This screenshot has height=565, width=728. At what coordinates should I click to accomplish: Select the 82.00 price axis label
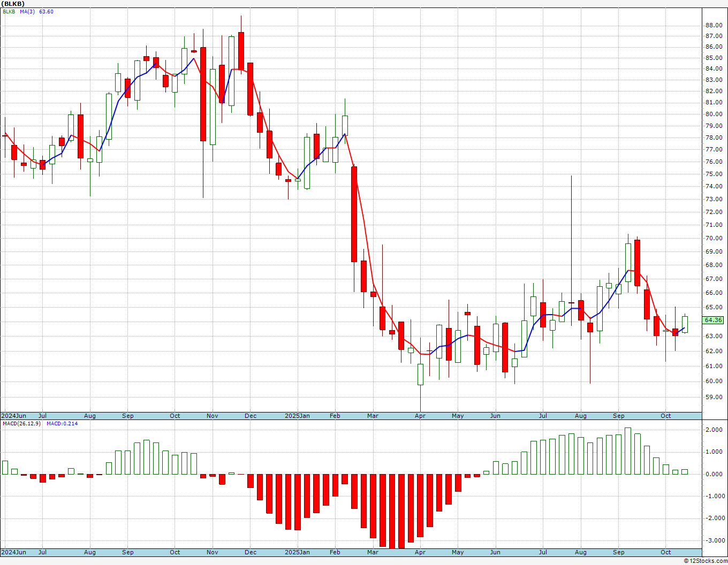714,91
